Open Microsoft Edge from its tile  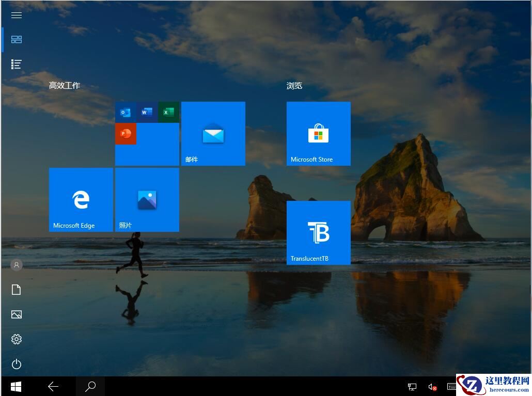coord(81,199)
